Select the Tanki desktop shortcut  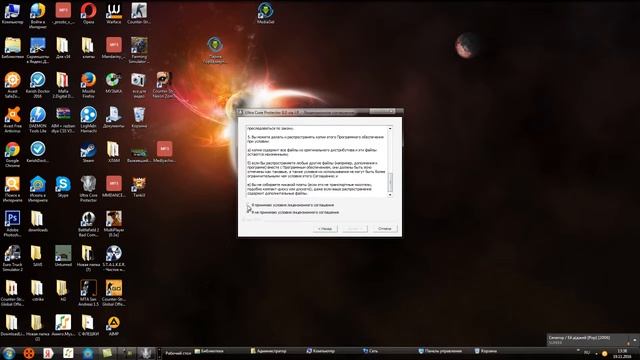(x=139, y=187)
